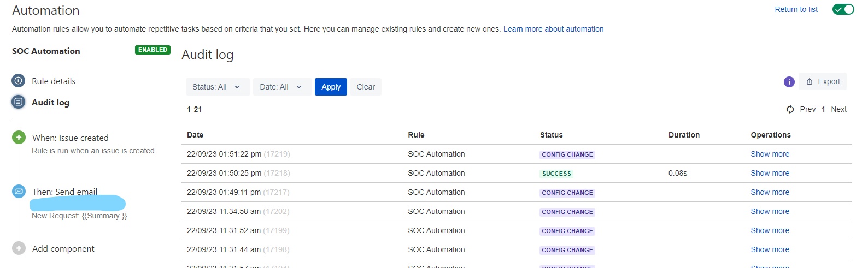The height and width of the screenshot is (268, 868).
Task: Show more for 01:50:25 pm entry
Action: (x=770, y=173)
